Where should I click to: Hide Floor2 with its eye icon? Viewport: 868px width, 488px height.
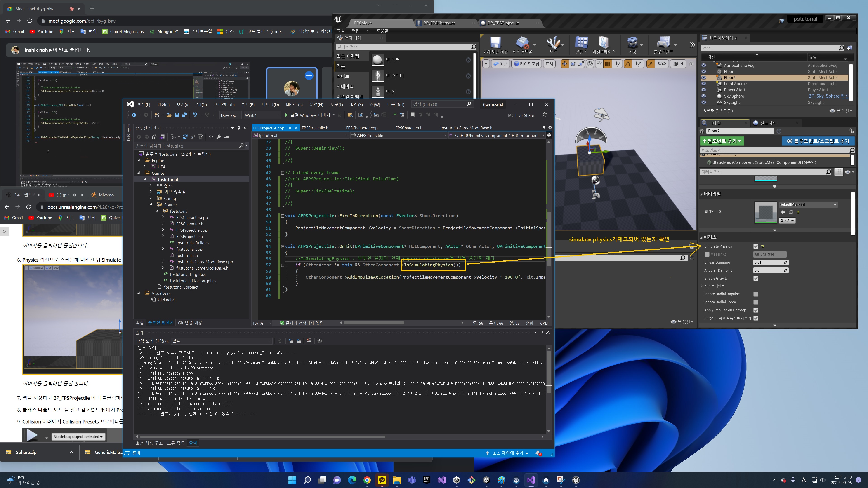704,78
